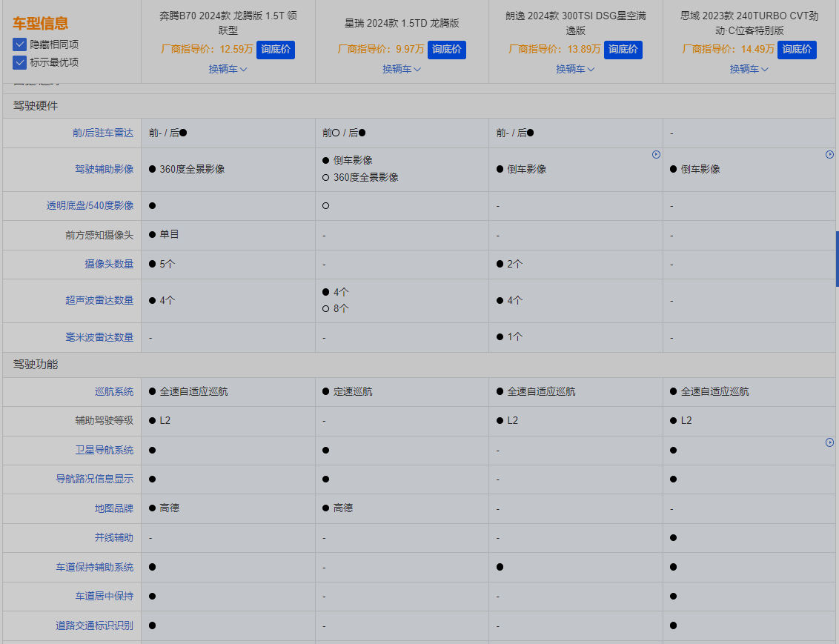Open the 地图品牌 link
Image resolution: width=839 pixels, height=644 pixels.
[x=114, y=508]
